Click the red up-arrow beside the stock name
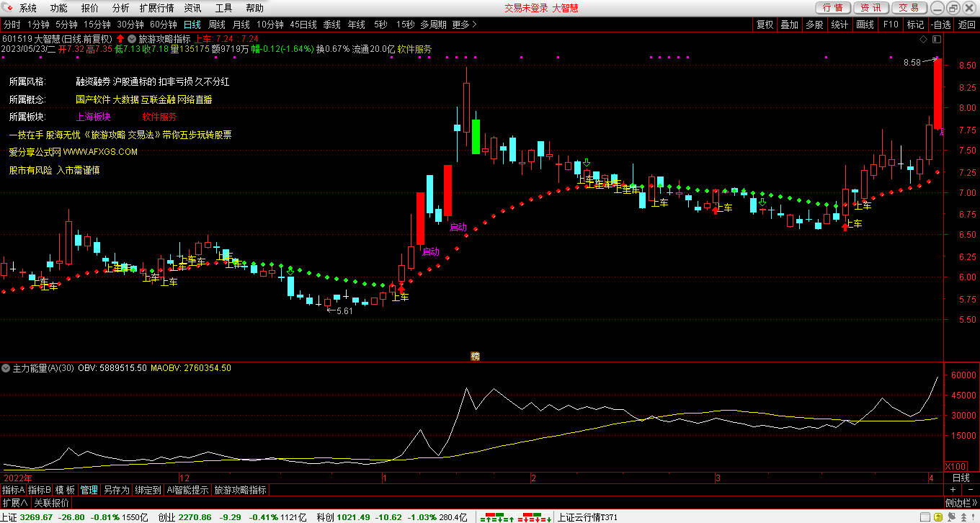The height and width of the screenshot is (523, 980). click(x=120, y=38)
